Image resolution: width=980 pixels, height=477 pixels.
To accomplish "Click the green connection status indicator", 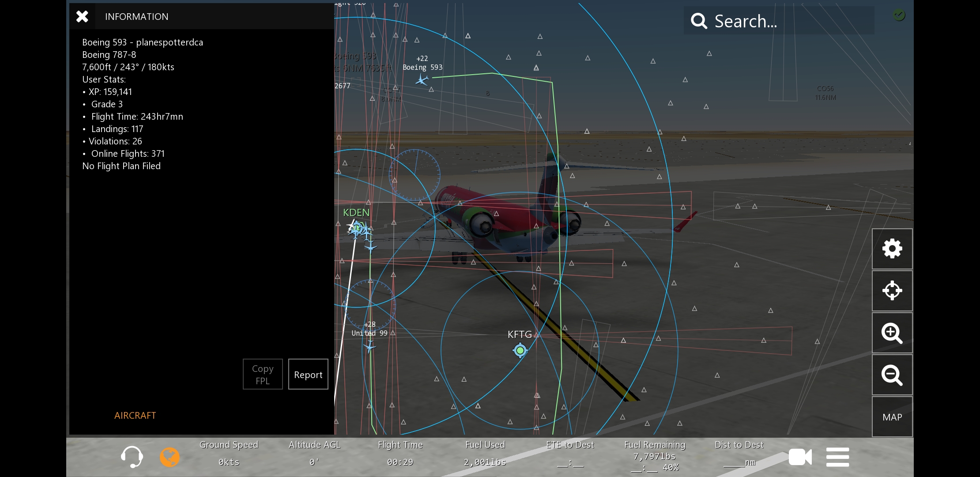I will coord(899,15).
